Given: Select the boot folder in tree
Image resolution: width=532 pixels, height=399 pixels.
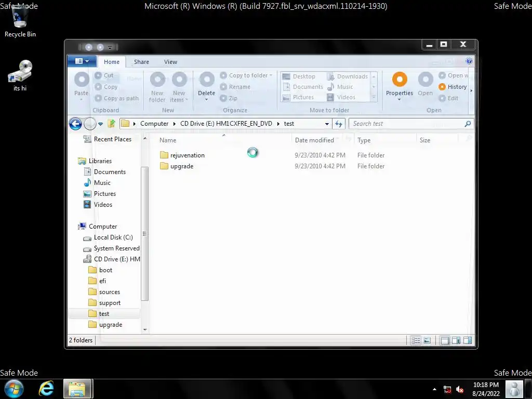Looking at the screenshot, I should 100,270.
